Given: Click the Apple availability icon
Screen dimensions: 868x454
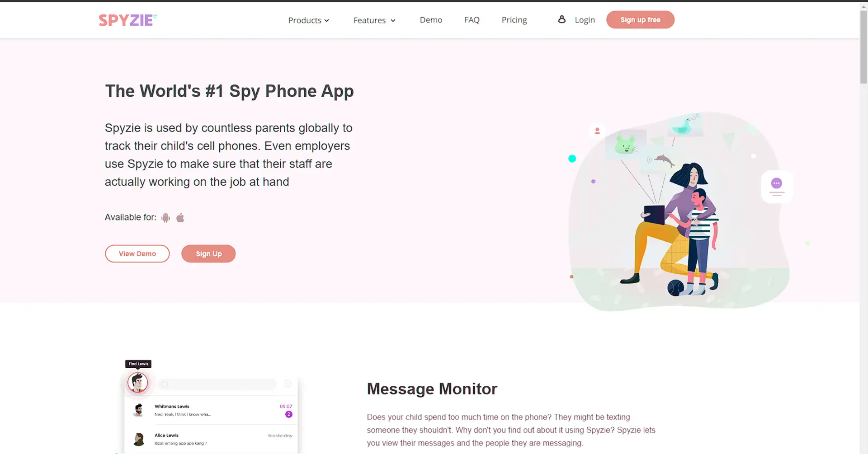Looking at the screenshot, I should pos(180,218).
